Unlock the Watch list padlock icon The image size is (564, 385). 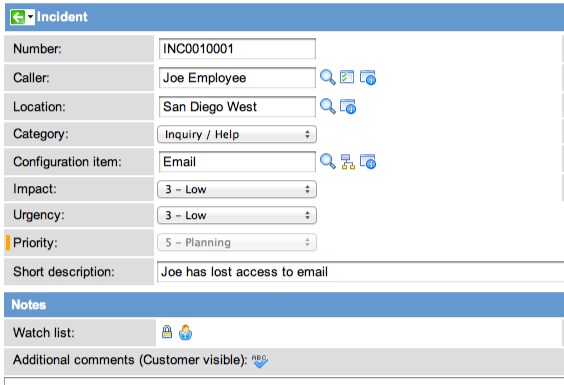coord(167,332)
